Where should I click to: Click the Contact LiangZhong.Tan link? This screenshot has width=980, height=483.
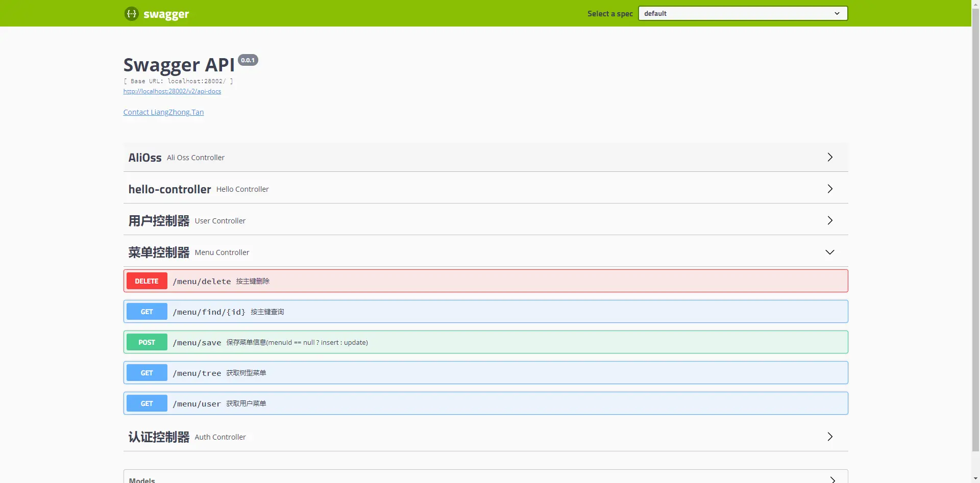pos(163,112)
